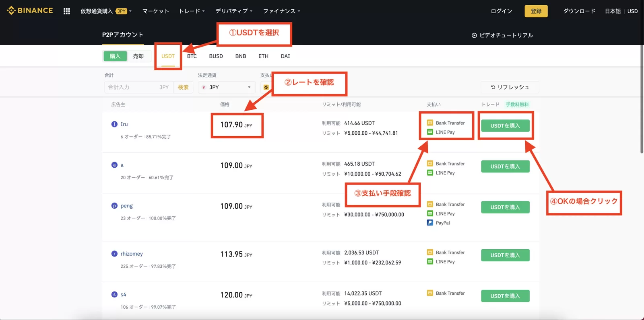Click the yellow 登録 register button

coord(536,11)
